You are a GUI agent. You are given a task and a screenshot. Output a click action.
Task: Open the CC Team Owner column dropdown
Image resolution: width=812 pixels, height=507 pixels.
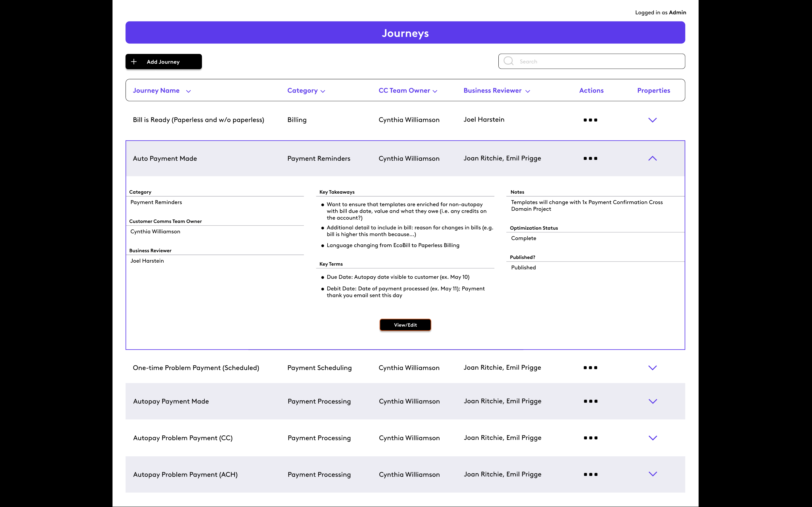pyautogui.click(x=435, y=91)
